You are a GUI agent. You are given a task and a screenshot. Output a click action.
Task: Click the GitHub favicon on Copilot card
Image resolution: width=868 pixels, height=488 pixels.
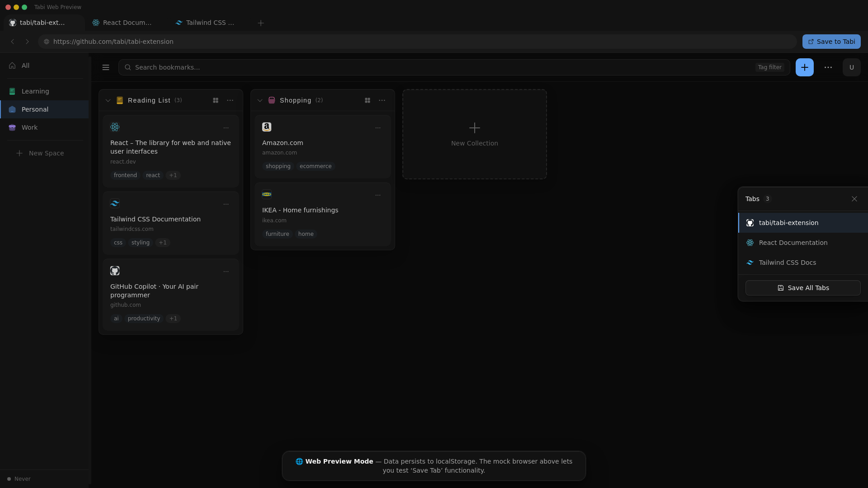pyautogui.click(x=115, y=271)
